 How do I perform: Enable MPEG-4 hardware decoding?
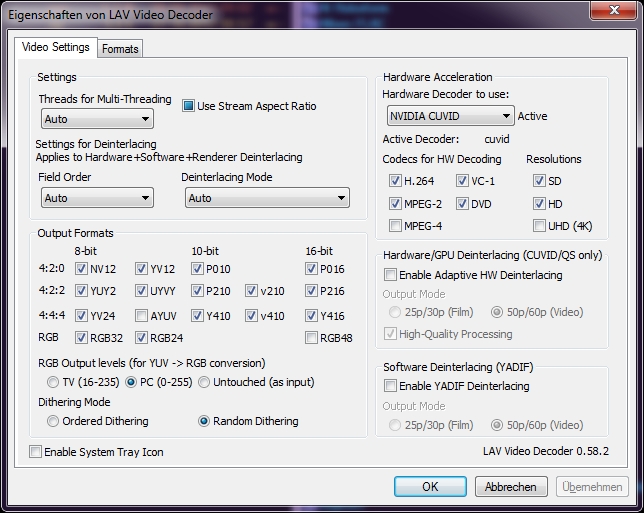(x=395, y=225)
